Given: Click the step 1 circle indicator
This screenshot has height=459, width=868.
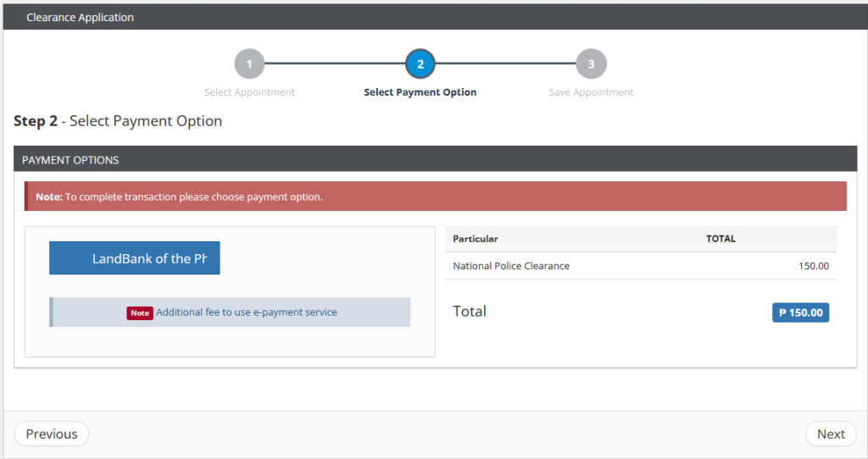Looking at the screenshot, I should [x=249, y=64].
